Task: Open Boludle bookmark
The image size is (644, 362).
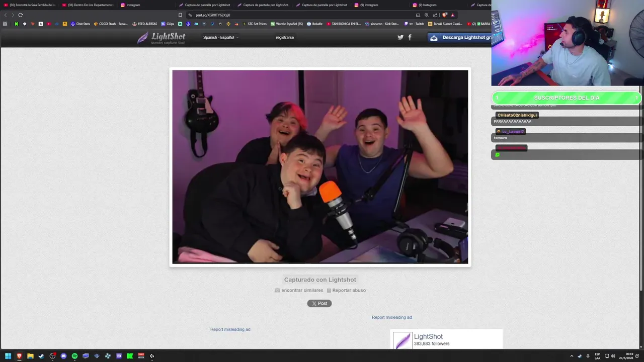Action: (314, 24)
